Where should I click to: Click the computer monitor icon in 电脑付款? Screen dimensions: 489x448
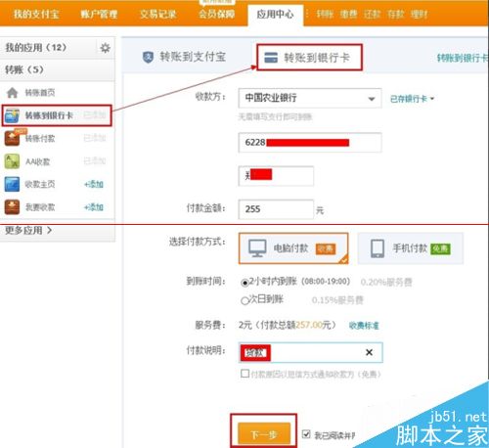(257, 248)
